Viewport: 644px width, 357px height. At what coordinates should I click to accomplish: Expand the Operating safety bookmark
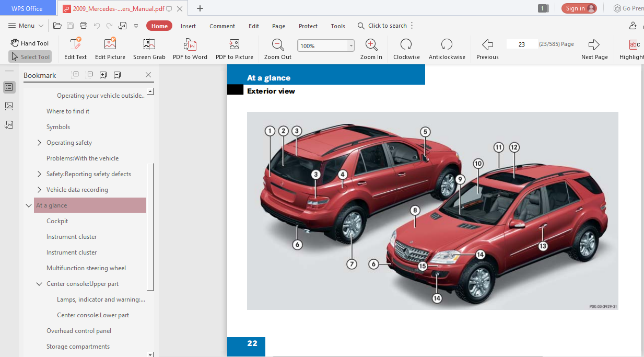(x=40, y=143)
